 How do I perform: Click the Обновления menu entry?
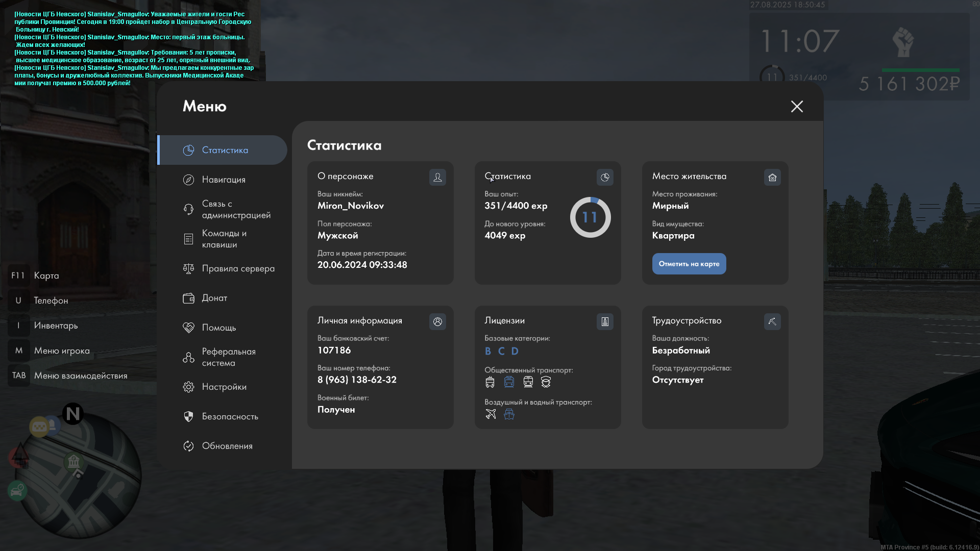[x=227, y=446]
